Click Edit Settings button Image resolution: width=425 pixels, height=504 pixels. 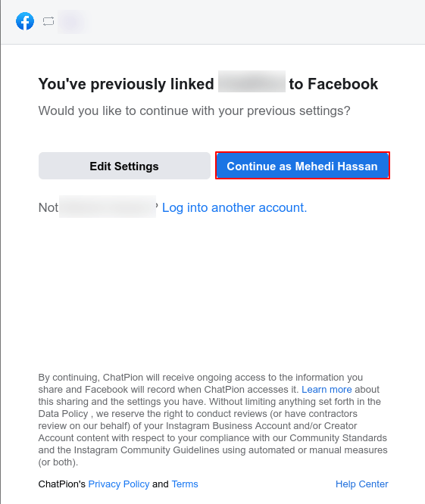click(124, 166)
